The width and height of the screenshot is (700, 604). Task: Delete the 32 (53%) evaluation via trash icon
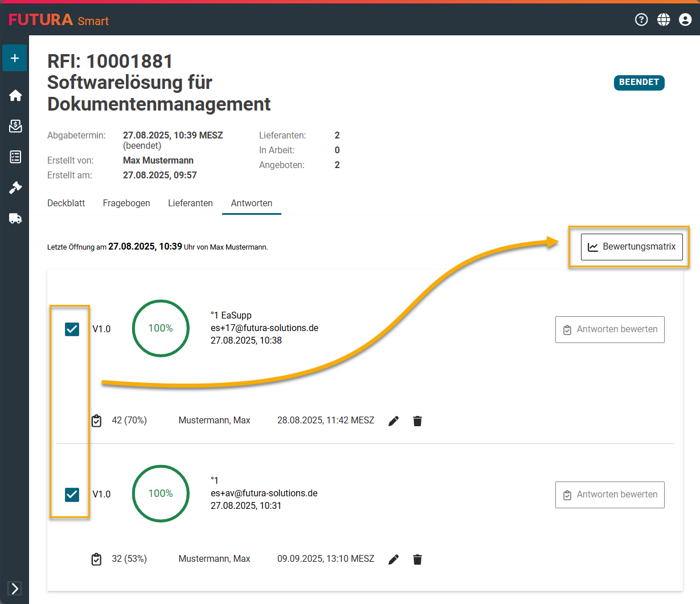click(417, 560)
